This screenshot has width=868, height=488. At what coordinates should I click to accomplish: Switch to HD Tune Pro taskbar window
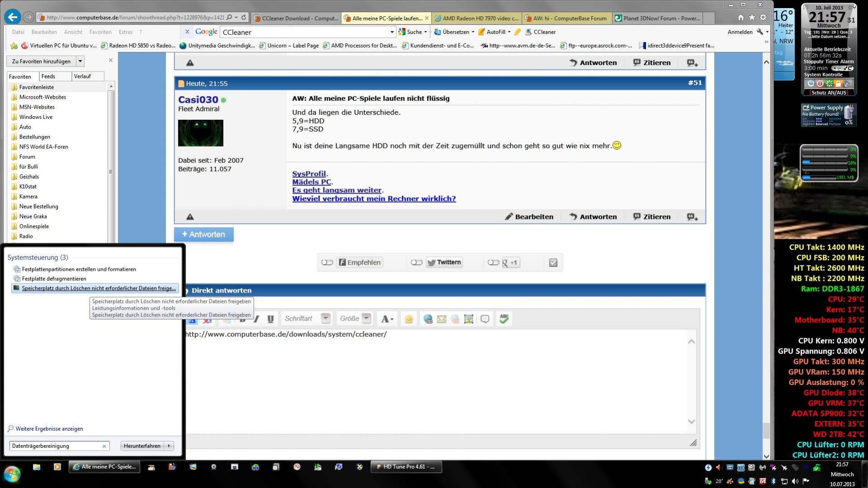tap(406, 467)
